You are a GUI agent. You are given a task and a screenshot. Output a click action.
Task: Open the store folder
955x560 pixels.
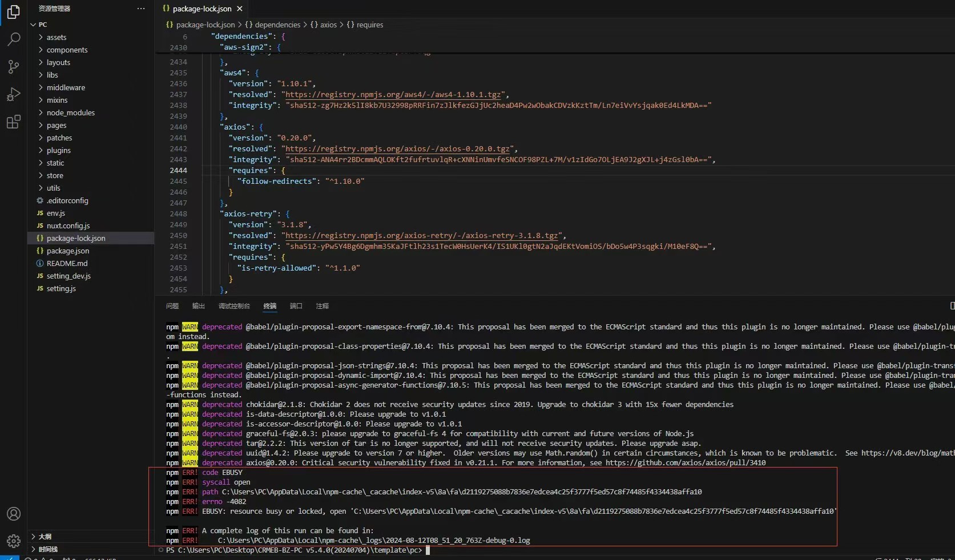point(55,175)
